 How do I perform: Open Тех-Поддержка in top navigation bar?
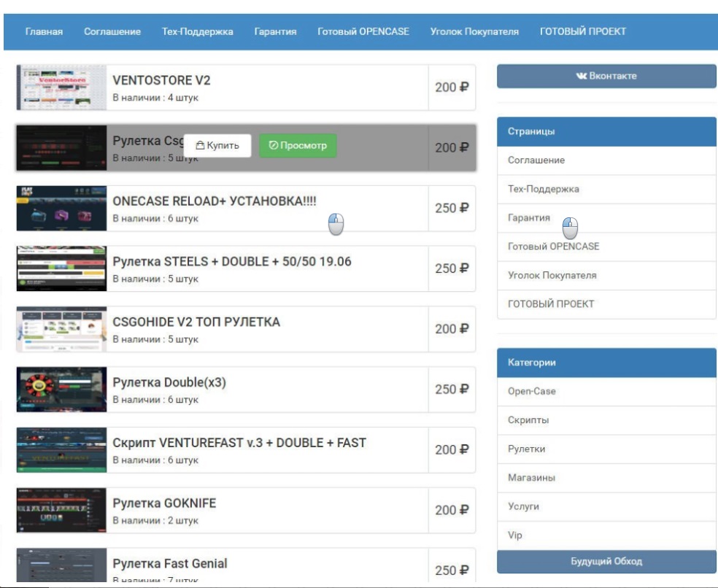click(x=197, y=32)
